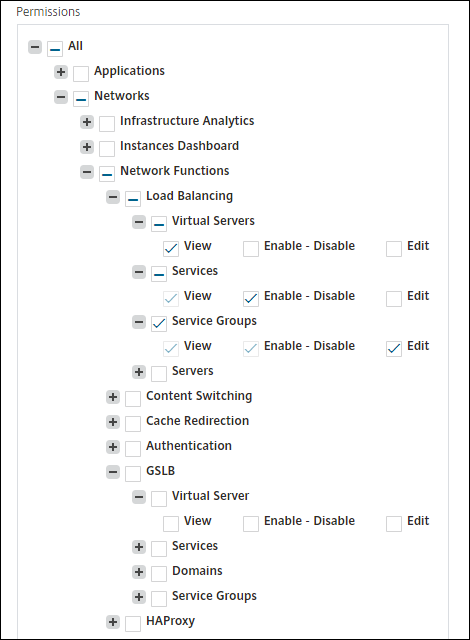
Task: Uncheck Edit under Load Balancing Service Groups
Action: point(394,349)
